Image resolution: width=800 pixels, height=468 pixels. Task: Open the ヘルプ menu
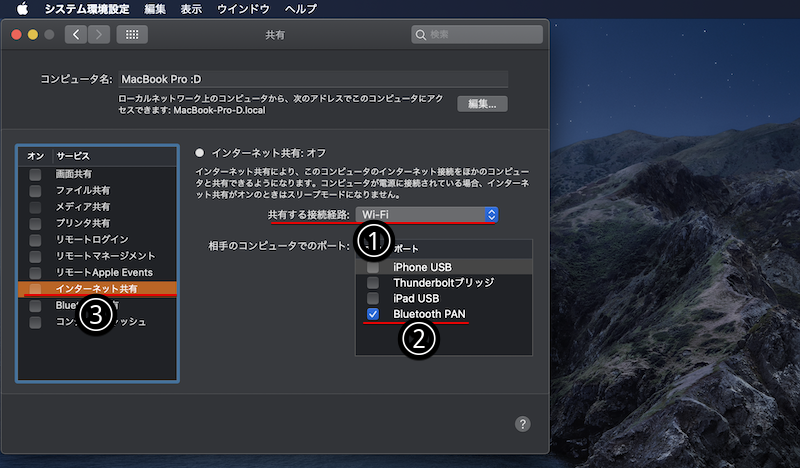tap(301, 8)
